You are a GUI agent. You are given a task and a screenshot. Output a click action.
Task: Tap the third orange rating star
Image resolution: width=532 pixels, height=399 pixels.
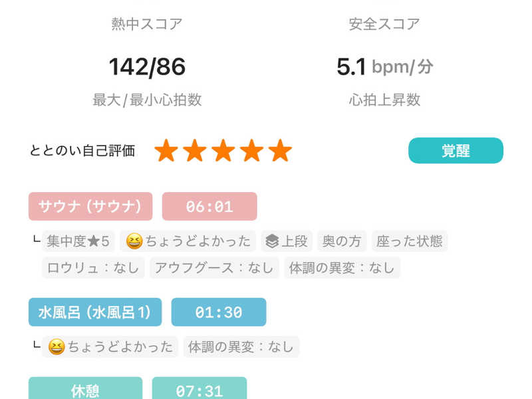223,151
